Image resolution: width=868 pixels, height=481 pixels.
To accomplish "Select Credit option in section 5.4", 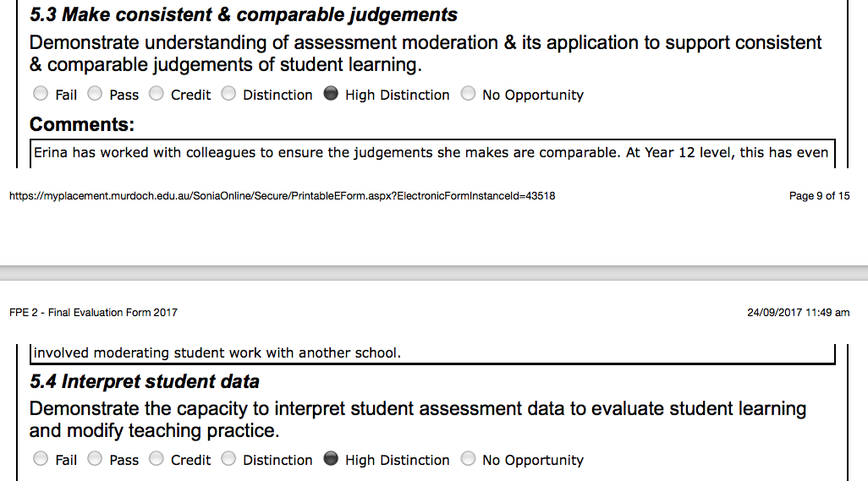I will click(157, 458).
